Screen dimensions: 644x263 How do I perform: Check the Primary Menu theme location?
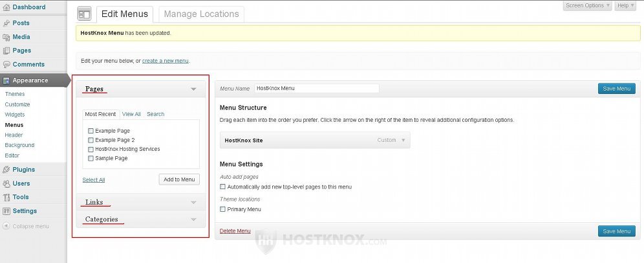222,209
